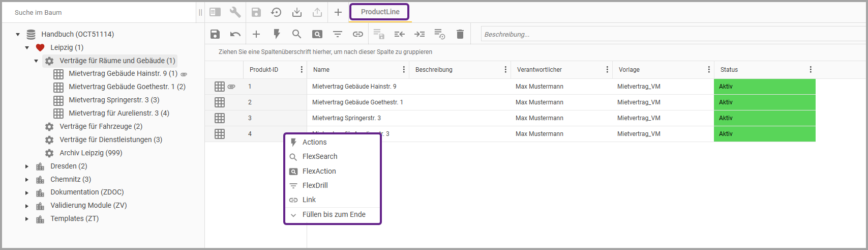868x250 pixels.
Task: Click the filter lines icon in the toolbar
Action: pos(338,34)
